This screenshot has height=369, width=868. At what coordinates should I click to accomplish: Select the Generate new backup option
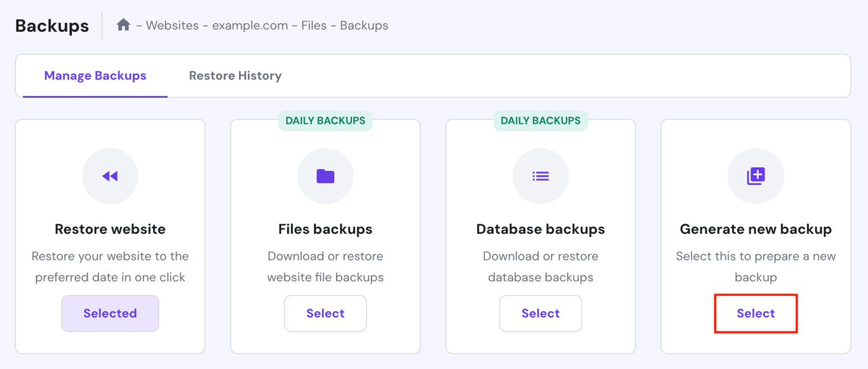pyautogui.click(x=756, y=313)
